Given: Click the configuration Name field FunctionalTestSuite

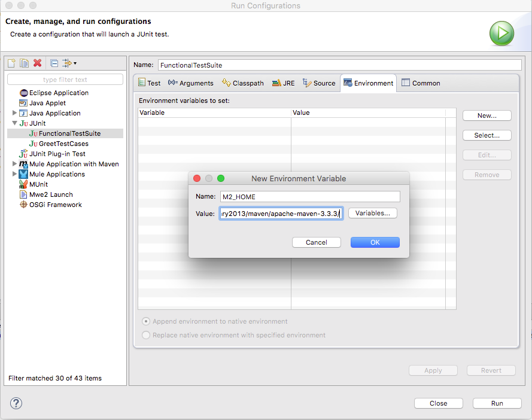Looking at the screenshot, I should [340, 65].
